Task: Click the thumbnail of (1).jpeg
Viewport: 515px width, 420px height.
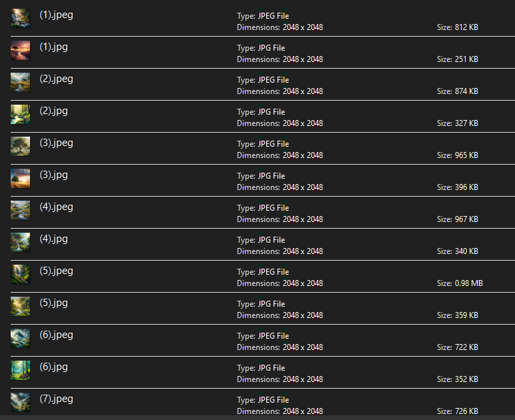Action: pos(21,19)
